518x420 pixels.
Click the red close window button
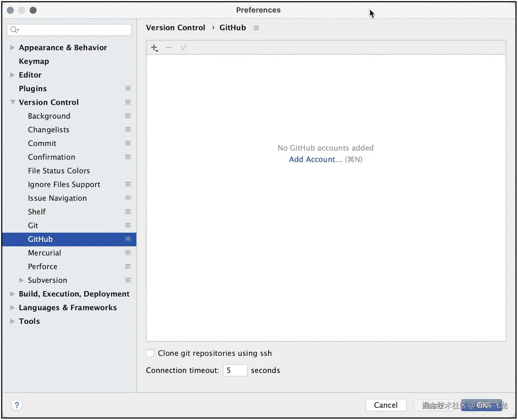(x=10, y=10)
